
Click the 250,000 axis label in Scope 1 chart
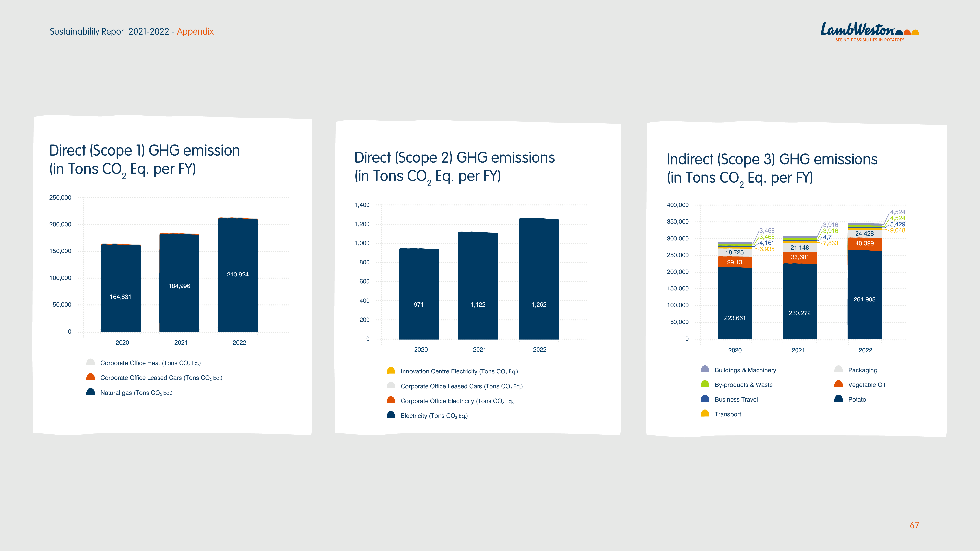coord(60,198)
